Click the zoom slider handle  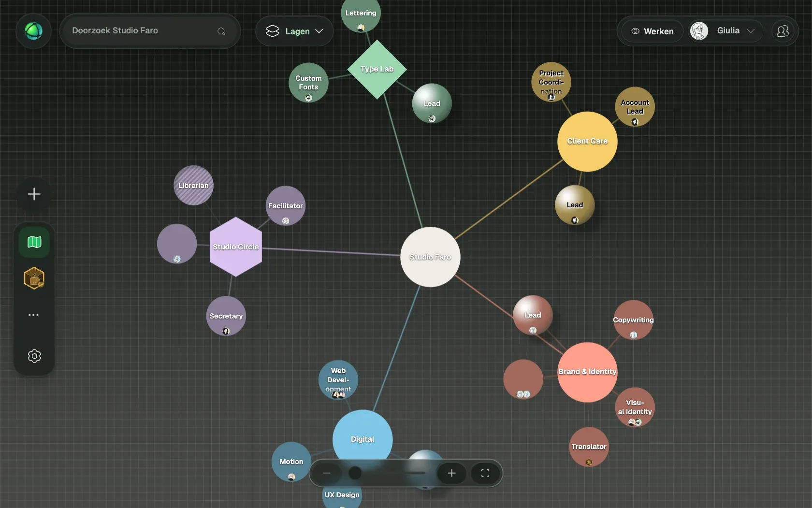[355, 473]
